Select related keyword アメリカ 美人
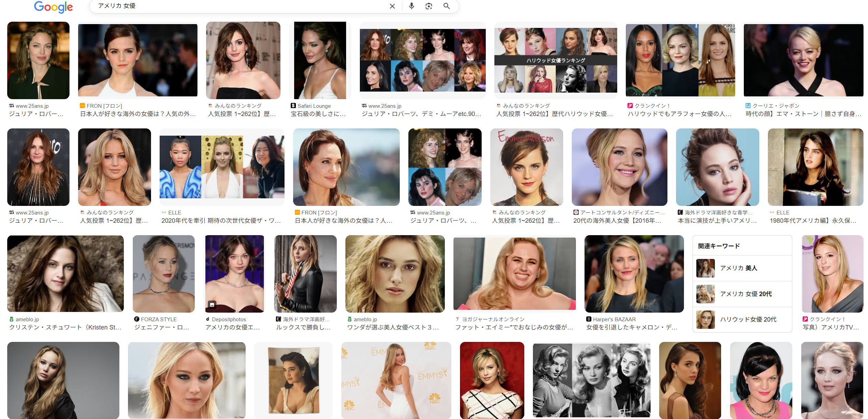Screen dimensions: 868x419 point(738,268)
